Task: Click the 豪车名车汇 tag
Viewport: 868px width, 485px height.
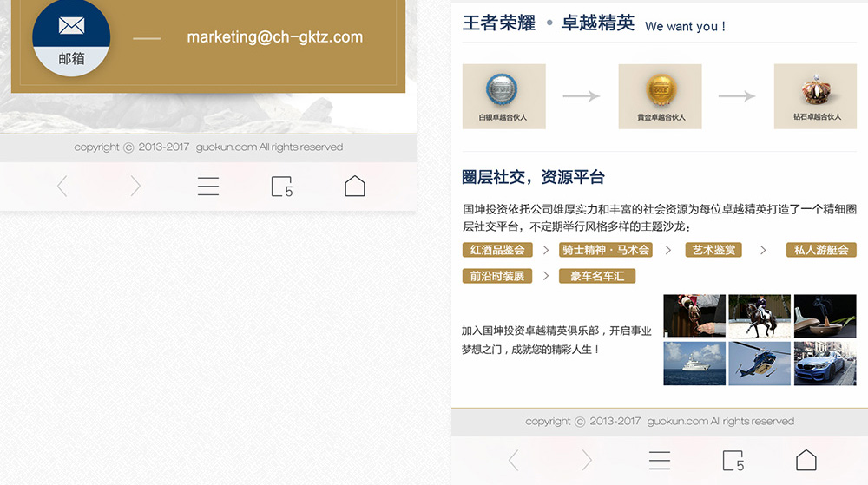Action: (x=597, y=276)
